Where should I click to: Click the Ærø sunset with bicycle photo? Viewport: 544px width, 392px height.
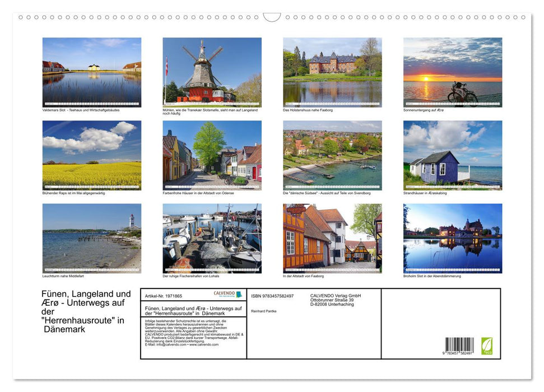click(453, 71)
